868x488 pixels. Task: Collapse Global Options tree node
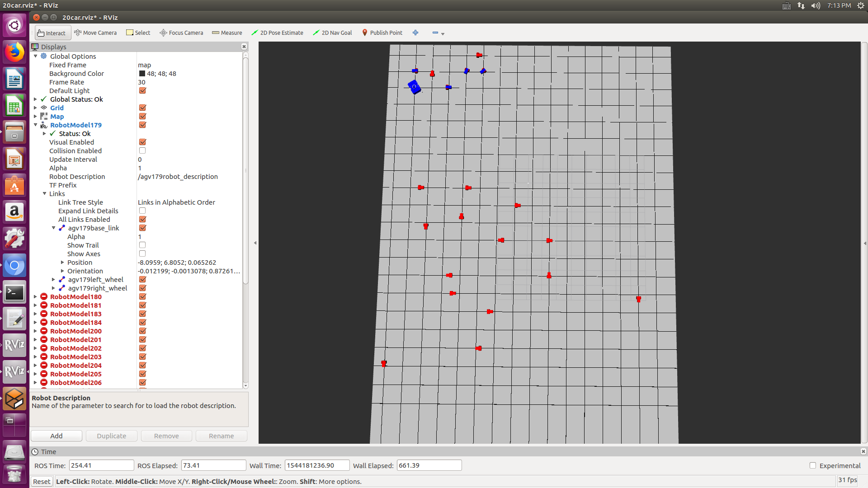pyautogui.click(x=35, y=56)
